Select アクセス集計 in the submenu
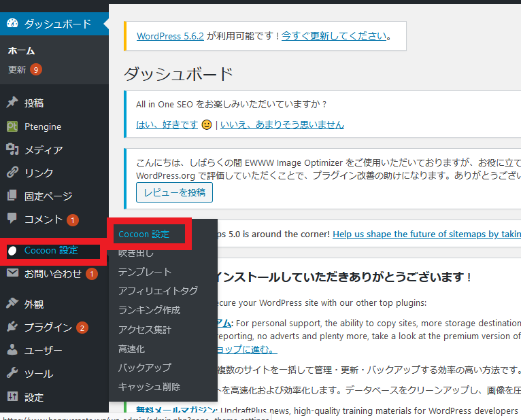 tap(145, 330)
